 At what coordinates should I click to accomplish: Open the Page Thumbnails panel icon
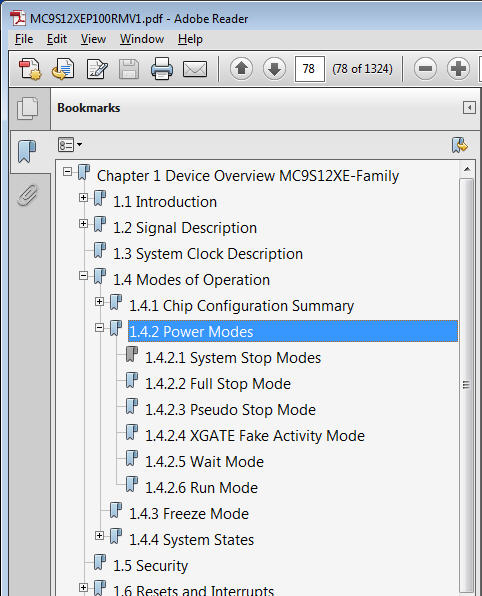[28, 108]
